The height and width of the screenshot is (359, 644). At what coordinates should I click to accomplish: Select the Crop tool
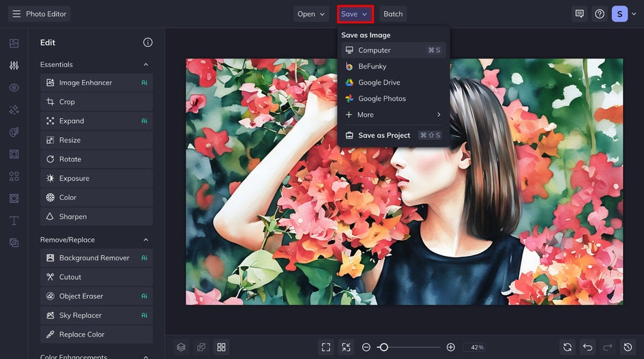pos(96,102)
